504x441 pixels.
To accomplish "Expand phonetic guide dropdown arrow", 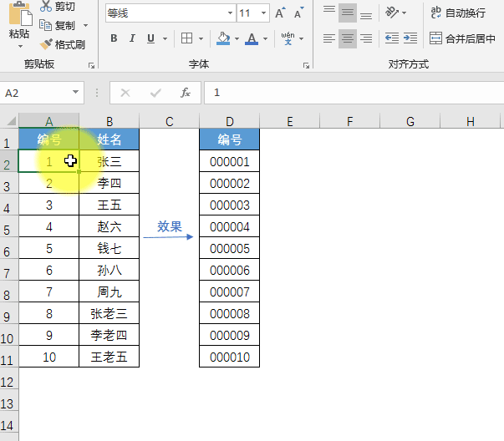I will [301, 39].
